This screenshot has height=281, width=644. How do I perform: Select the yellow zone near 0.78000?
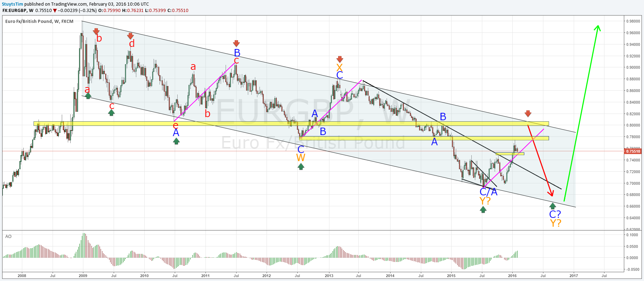pos(424,138)
